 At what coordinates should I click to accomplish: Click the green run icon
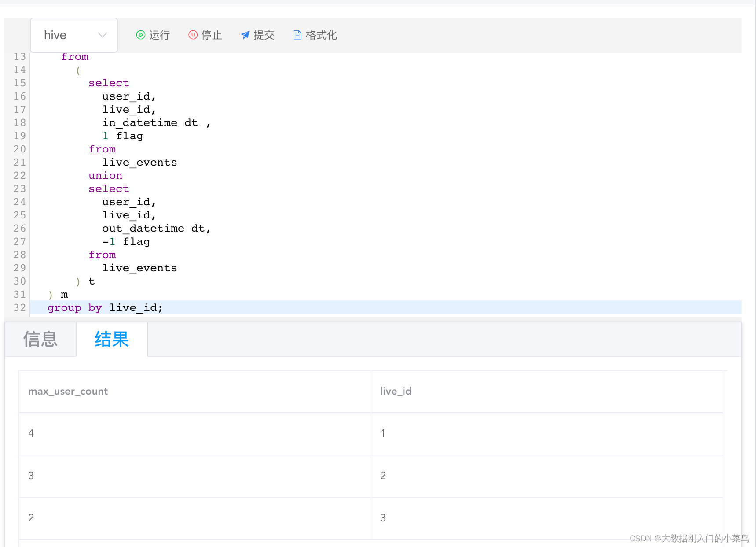[141, 35]
